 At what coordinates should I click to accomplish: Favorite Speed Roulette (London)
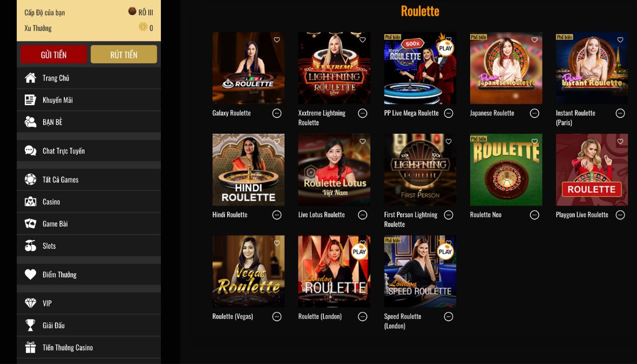tap(448, 243)
